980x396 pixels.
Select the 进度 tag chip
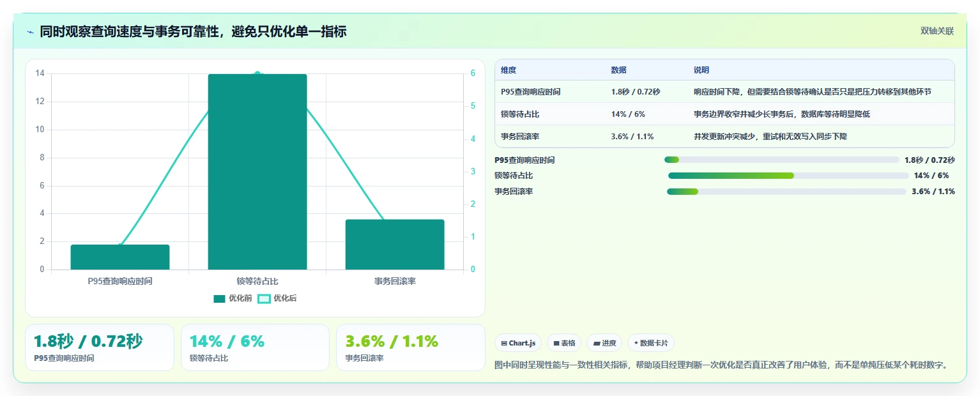point(604,343)
